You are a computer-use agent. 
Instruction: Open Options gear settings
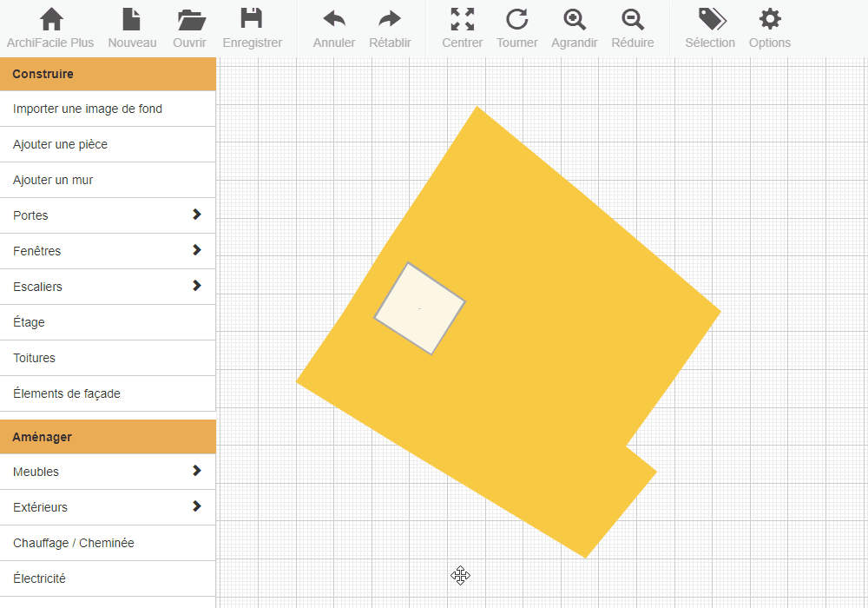pyautogui.click(x=769, y=20)
